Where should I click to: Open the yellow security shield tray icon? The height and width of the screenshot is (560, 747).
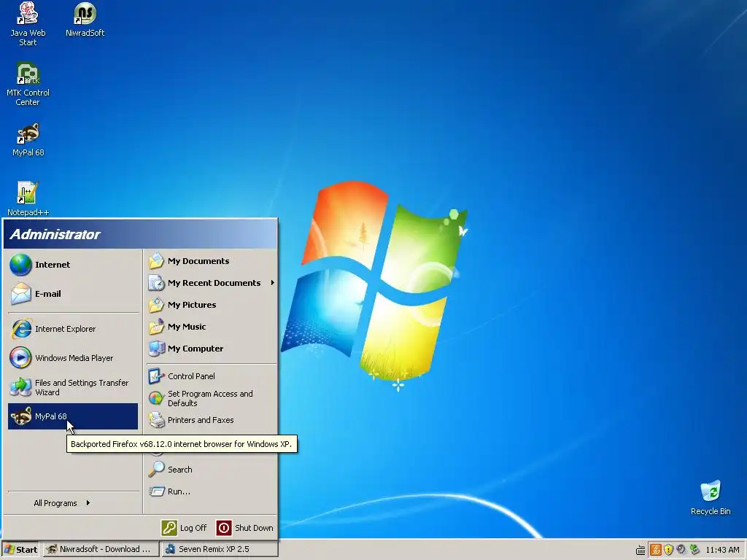(668, 550)
